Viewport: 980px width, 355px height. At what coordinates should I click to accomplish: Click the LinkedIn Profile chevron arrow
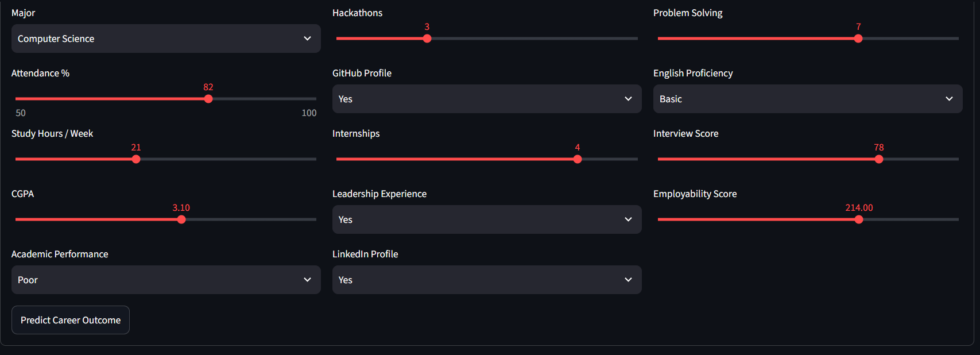[x=628, y=280]
